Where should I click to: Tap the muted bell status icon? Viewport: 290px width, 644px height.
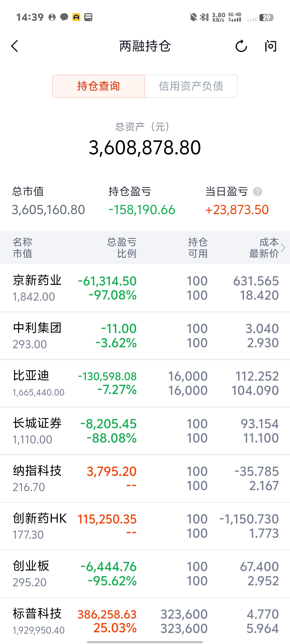pyautogui.click(x=193, y=17)
